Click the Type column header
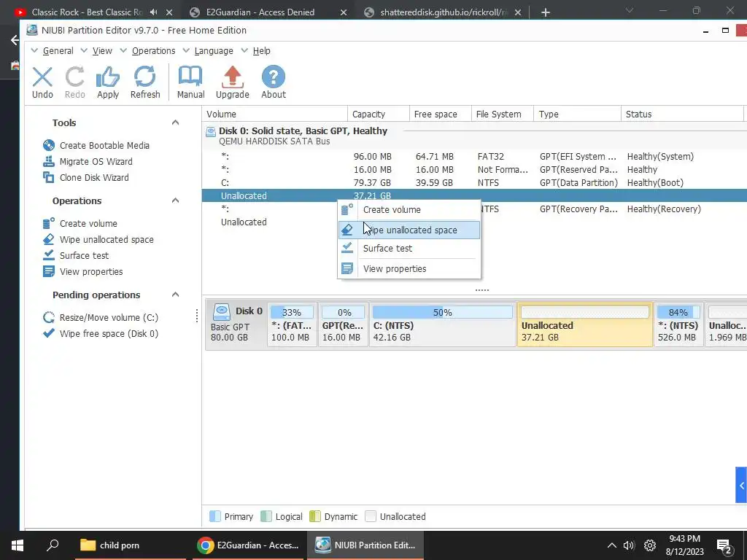747x560 pixels. pos(578,114)
